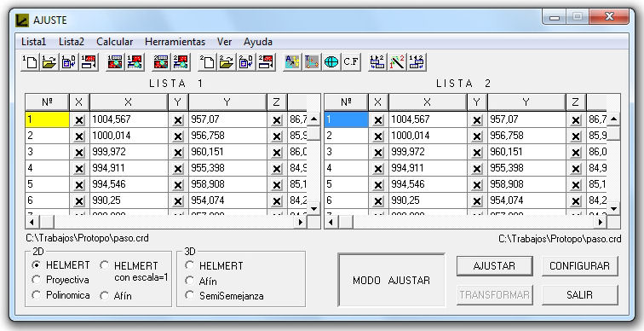Toggle Y checkbox of row 4 in Lista 2

point(477,169)
